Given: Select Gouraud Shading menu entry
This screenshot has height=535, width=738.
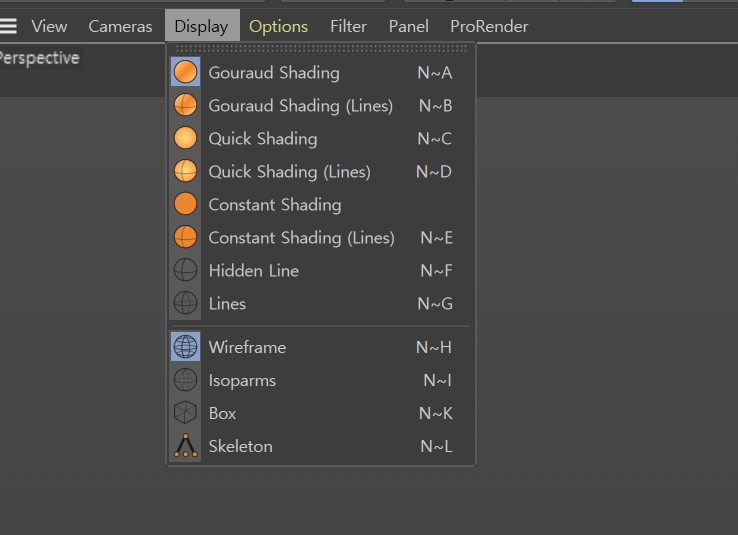Looking at the screenshot, I should tap(321, 72).
